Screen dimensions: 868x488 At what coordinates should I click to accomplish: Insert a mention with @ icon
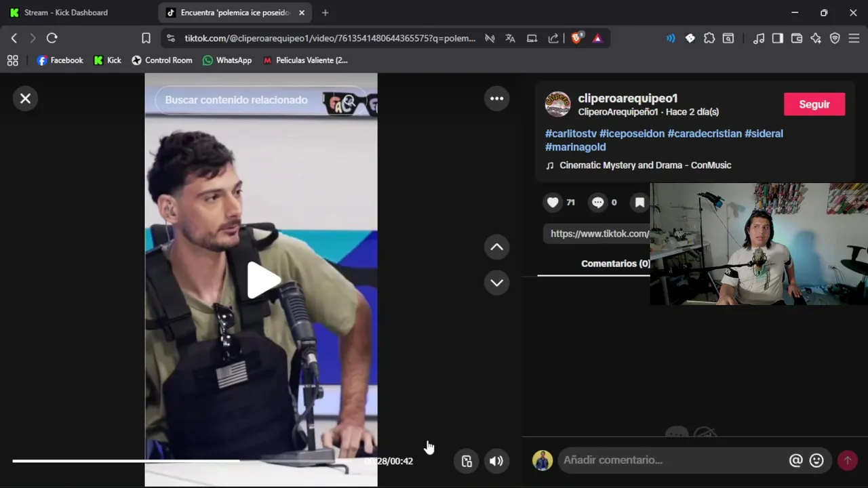click(x=796, y=461)
